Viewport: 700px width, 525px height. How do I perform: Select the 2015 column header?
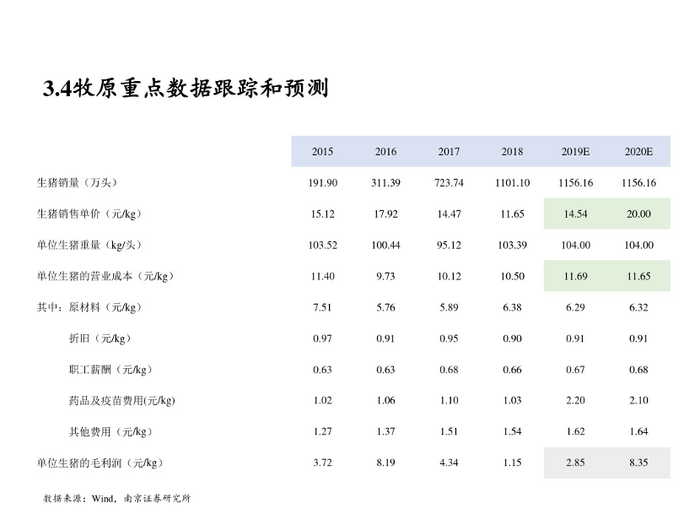pyautogui.click(x=322, y=152)
